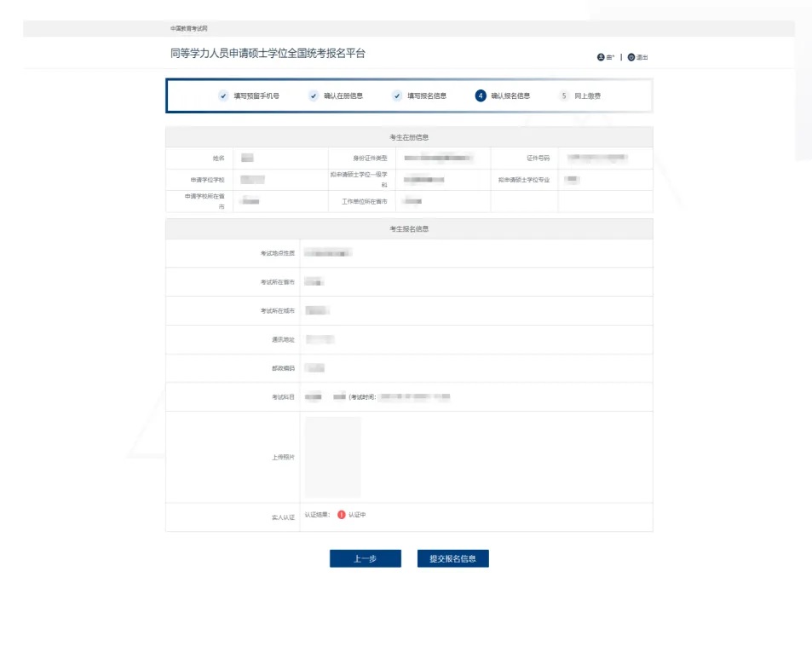Click the step 4 circle number icon
Screen dimensions: 812x664
[x=481, y=95]
